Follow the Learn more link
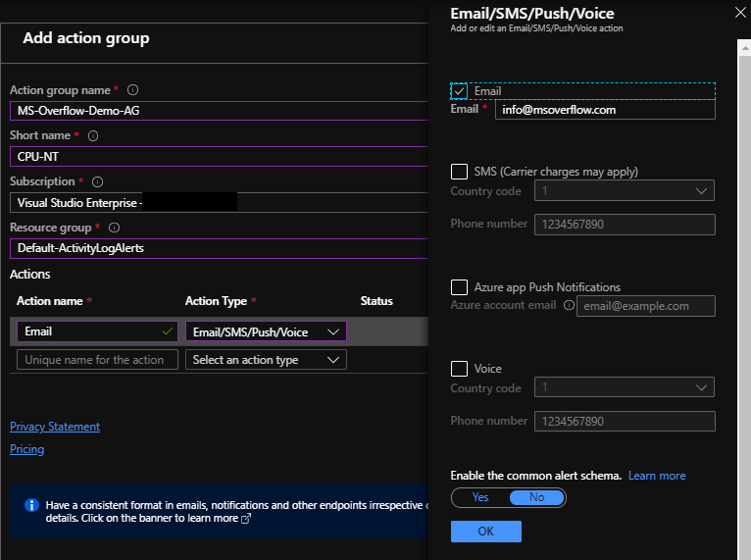Image resolution: width=751 pixels, height=560 pixels. click(657, 476)
